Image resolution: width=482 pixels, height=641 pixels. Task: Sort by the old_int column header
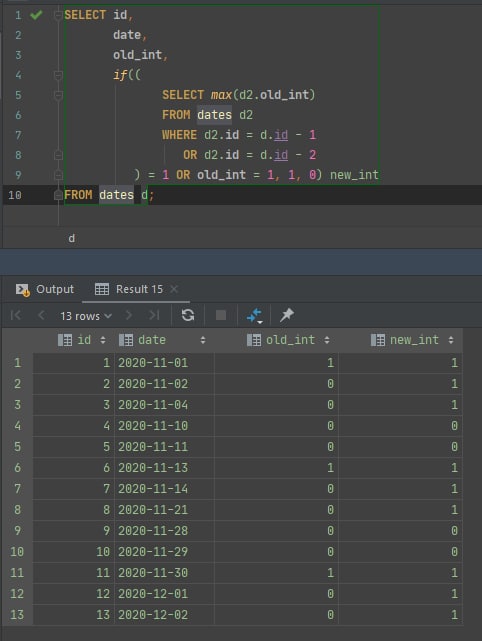[x=289, y=340]
